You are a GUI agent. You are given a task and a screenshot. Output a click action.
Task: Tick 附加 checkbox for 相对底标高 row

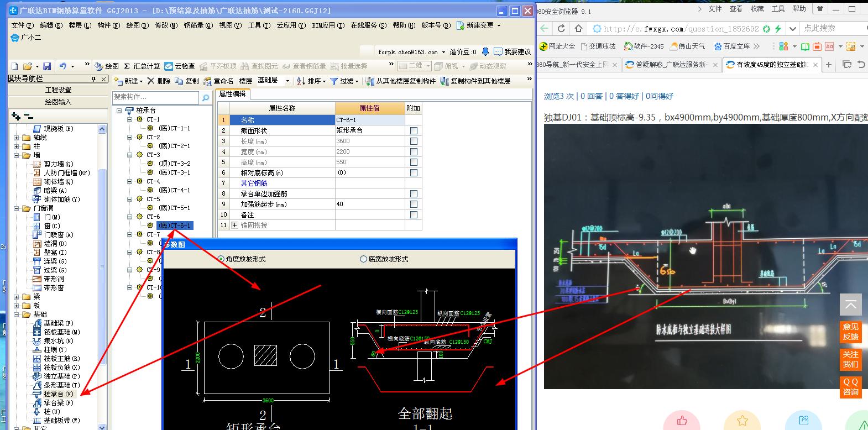coord(414,173)
